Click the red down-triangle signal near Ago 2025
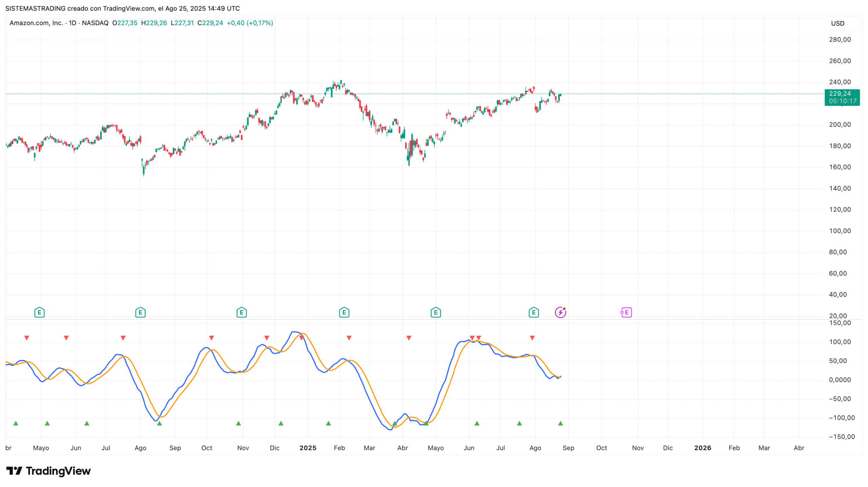This screenshot has height=487, width=868. click(532, 338)
